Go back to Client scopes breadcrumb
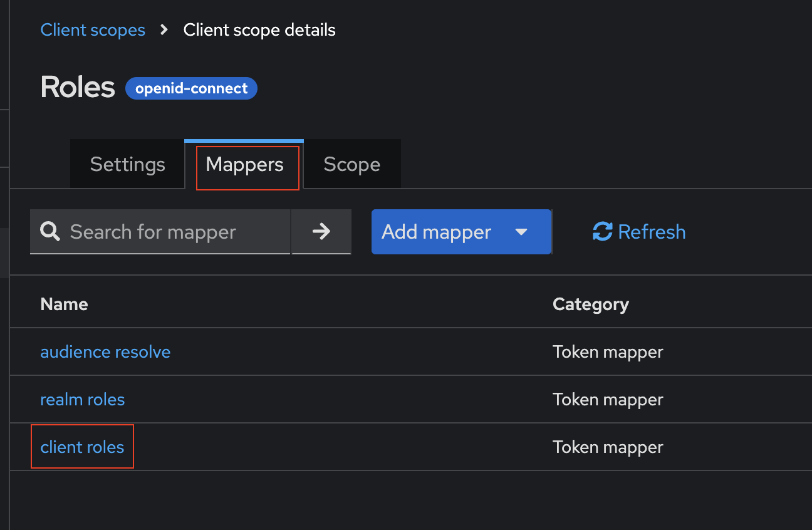812x530 pixels. click(x=93, y=29)
